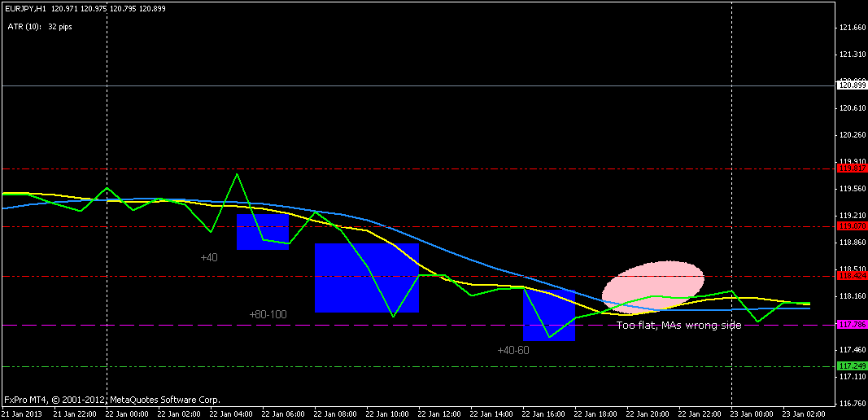Screen dimensions: 868x420
Task: Click the pink ellipse annotation
Action: (652, 287)
